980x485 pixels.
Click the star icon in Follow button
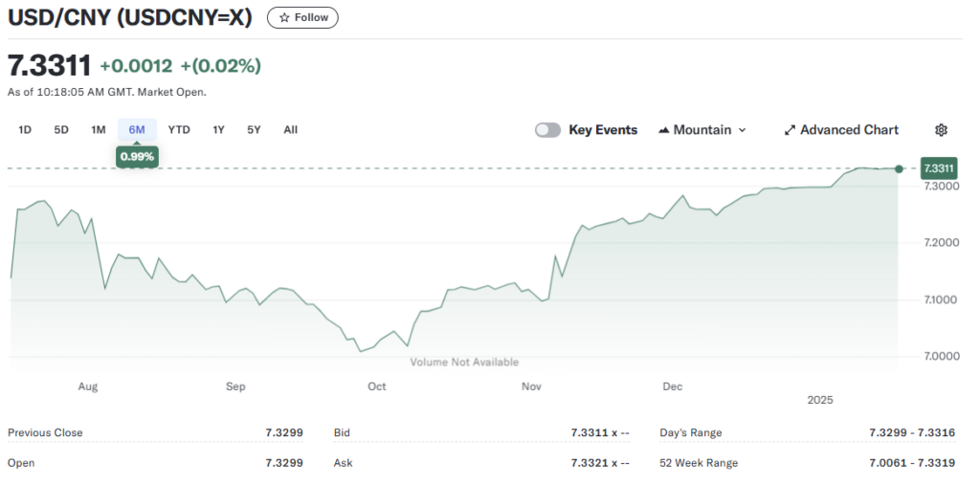[284, 17]
